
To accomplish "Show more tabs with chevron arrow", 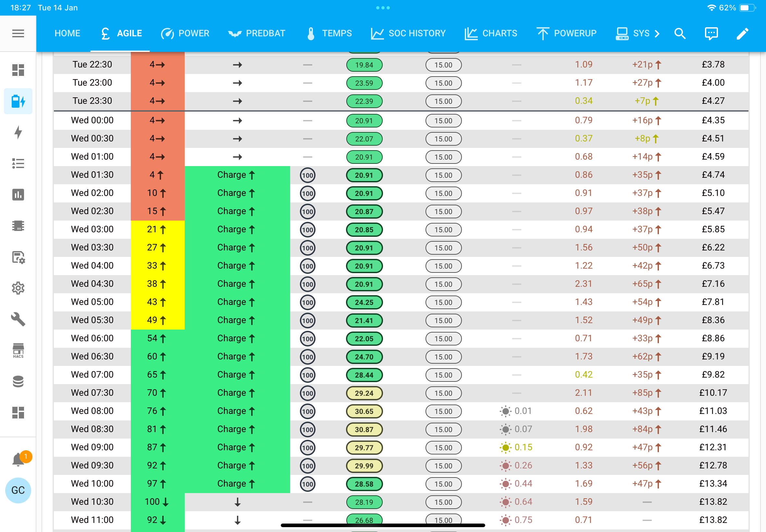I will (657, 33).
